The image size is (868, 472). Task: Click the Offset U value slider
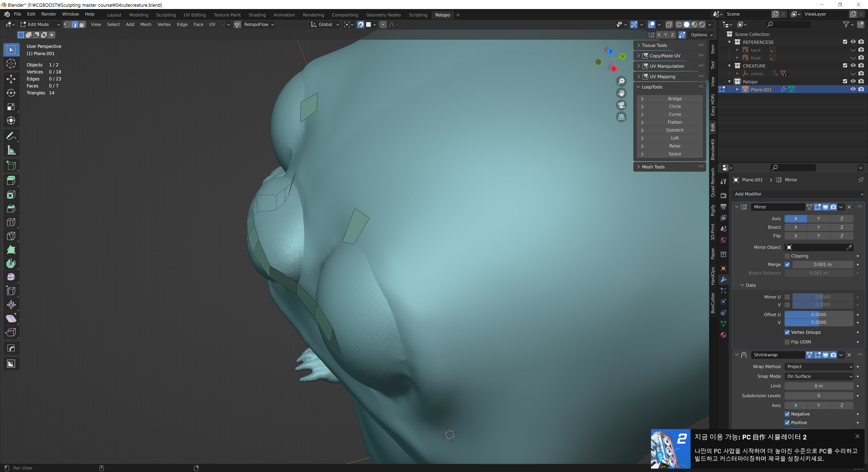[x=818, y=314]
